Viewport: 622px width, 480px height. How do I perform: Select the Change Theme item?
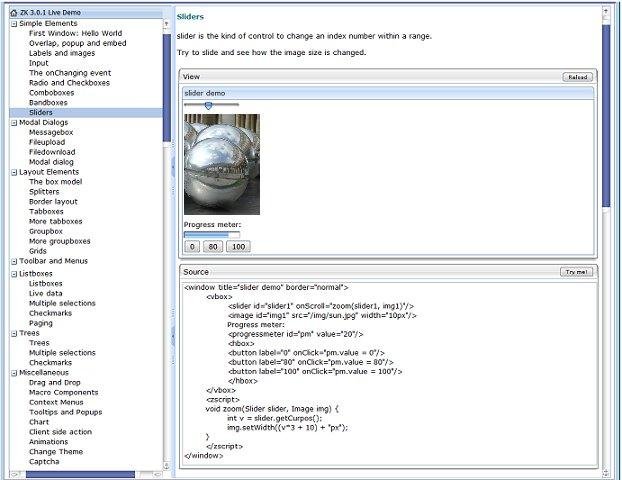56,453
